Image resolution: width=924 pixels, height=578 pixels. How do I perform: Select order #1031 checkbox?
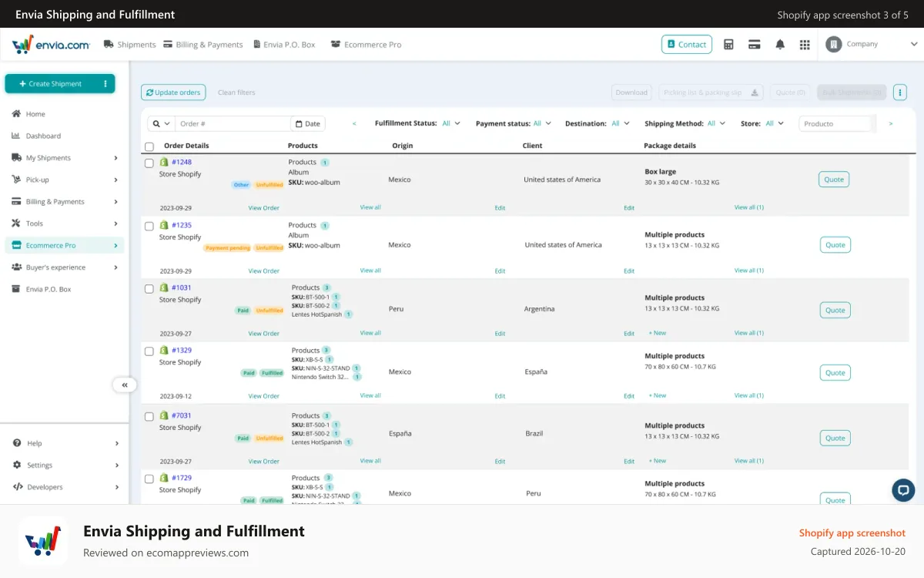pos(149,288)
